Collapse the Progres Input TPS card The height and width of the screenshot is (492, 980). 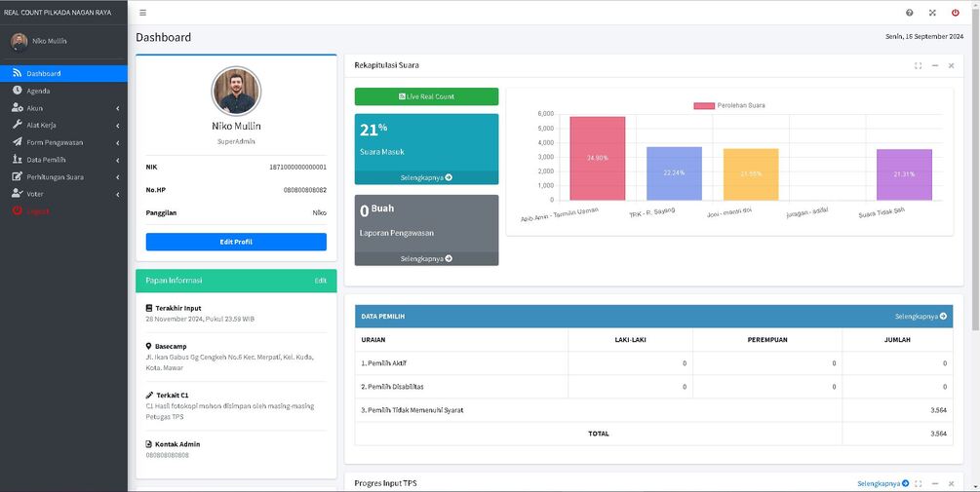(935, 484)
